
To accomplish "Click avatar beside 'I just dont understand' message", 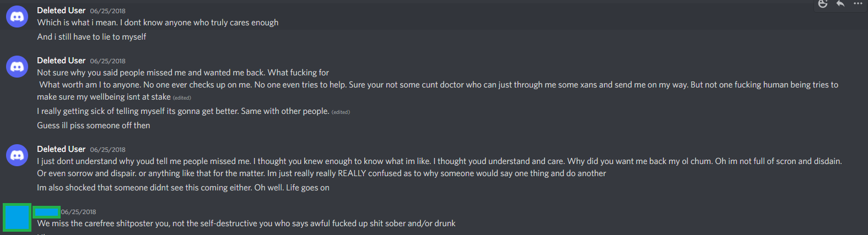I will [17, 155].
